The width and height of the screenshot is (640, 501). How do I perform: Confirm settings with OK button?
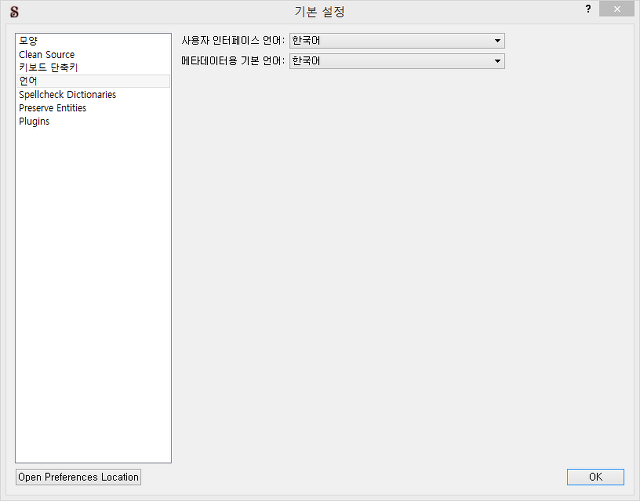[x=596, y=477]
